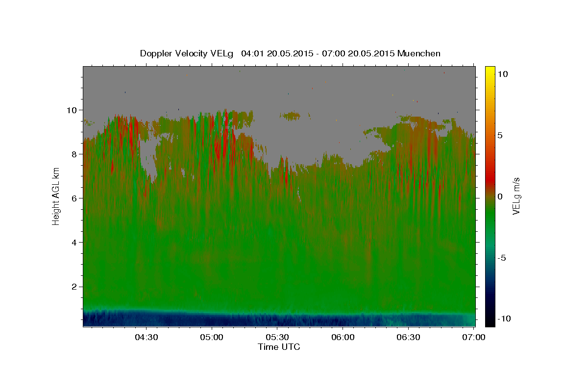Select the 04:30 time tick label
The image size is (588, 392).
pos(147,337)
